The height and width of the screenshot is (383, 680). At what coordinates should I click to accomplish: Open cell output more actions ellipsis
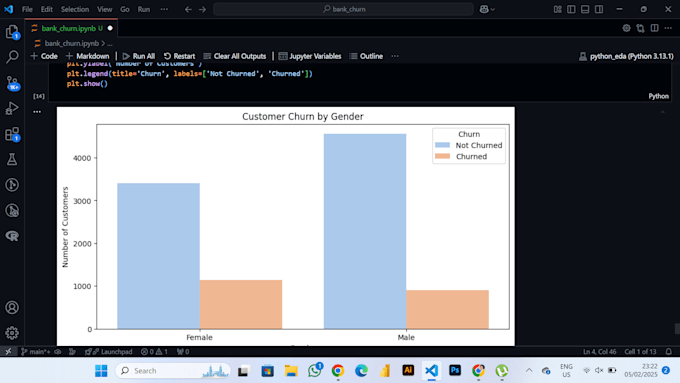click(x=37, y=112)
